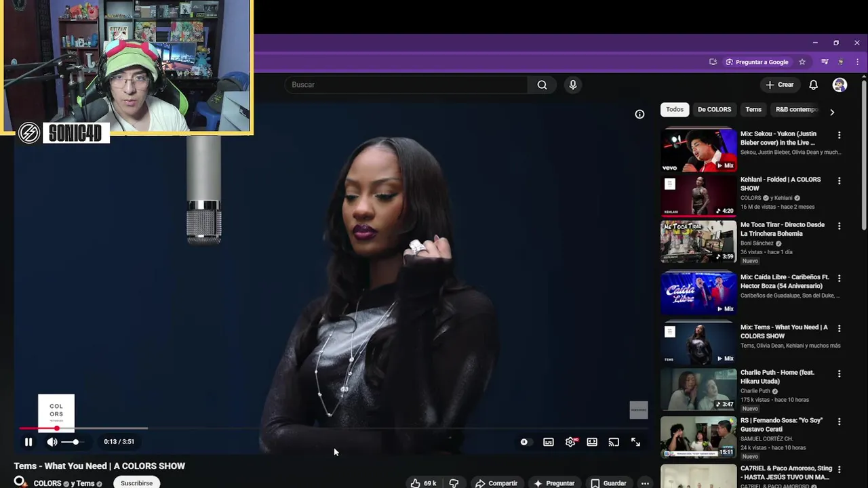Pause the video with the pause button
The height and width of the screenshot is (488, 868).
28,442
